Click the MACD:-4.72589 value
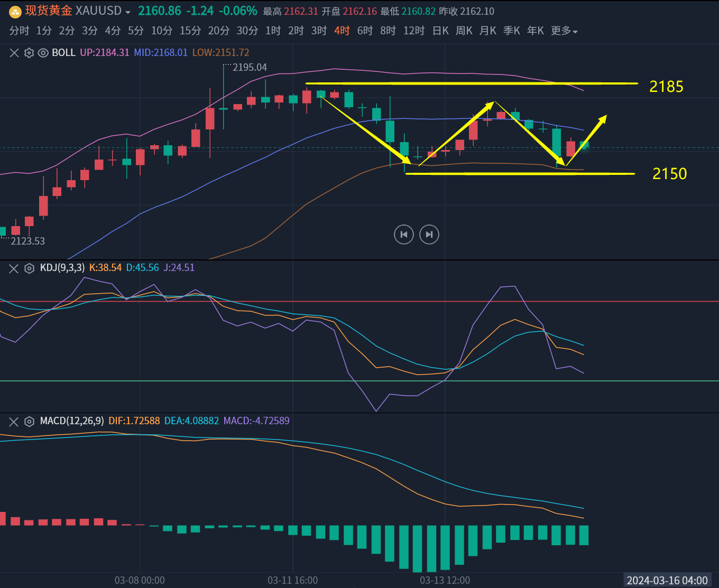 pyautogui.click(x=256, y=421)
